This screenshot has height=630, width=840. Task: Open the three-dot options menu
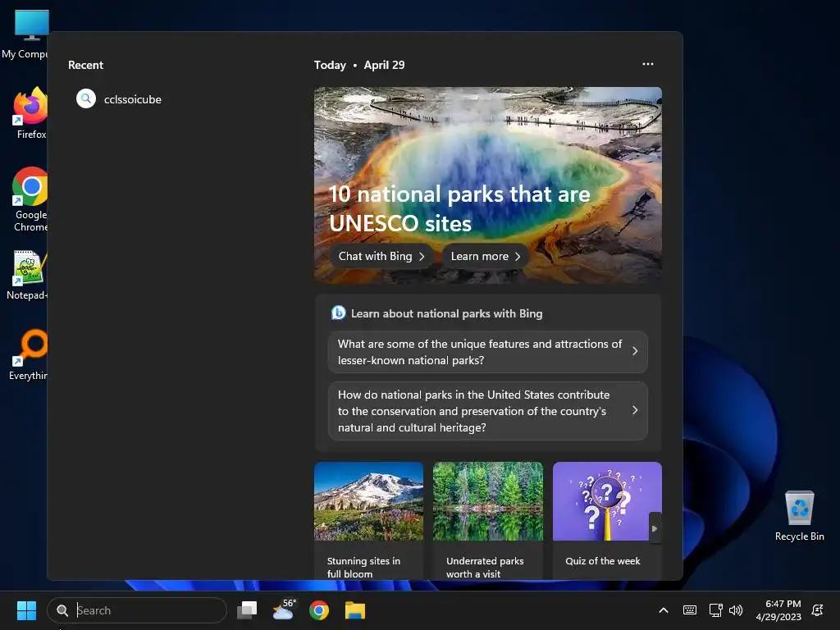click(648, 64)
